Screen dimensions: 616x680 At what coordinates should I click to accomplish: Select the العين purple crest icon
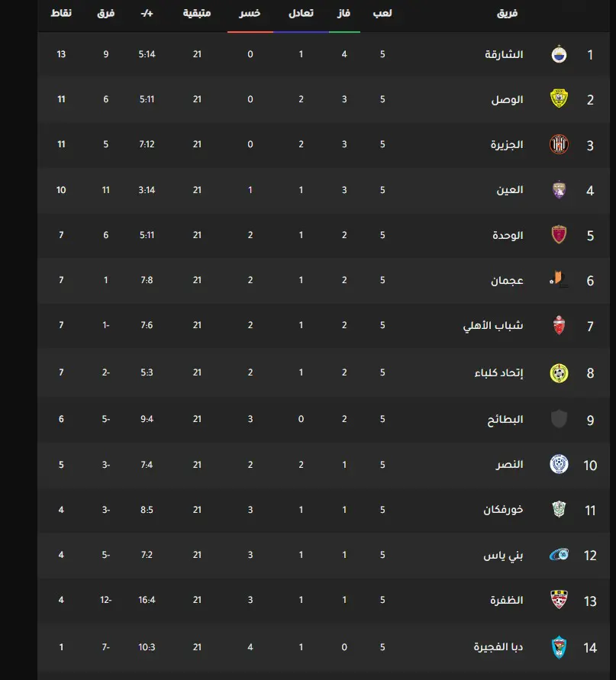(x=559, y=189)
